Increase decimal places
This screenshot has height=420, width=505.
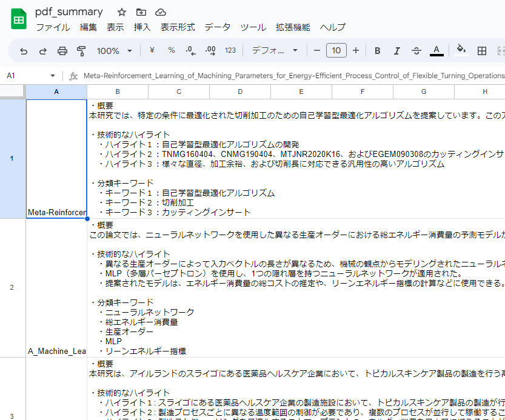point(210,50)
